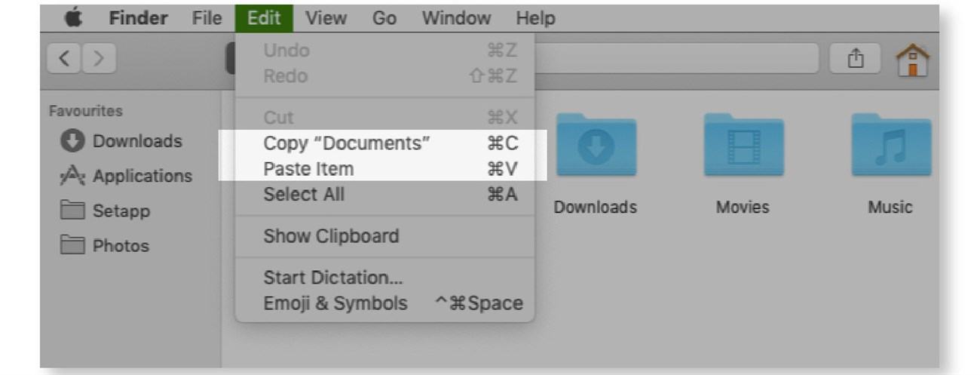Open the Setapp sidebar folder
980x375 pixels.
pyautogui.click(x=104, y=211)
